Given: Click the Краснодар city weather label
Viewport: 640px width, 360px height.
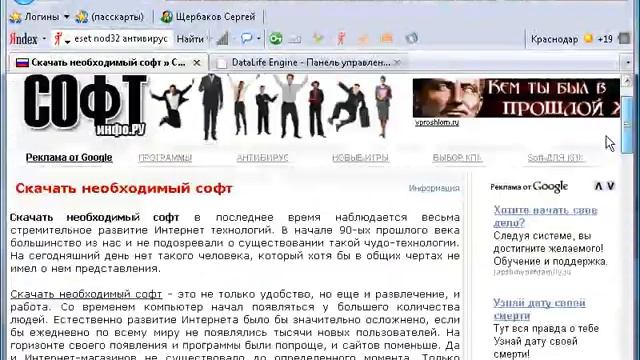Looking at the screenshot, I should tap(554, 39).
